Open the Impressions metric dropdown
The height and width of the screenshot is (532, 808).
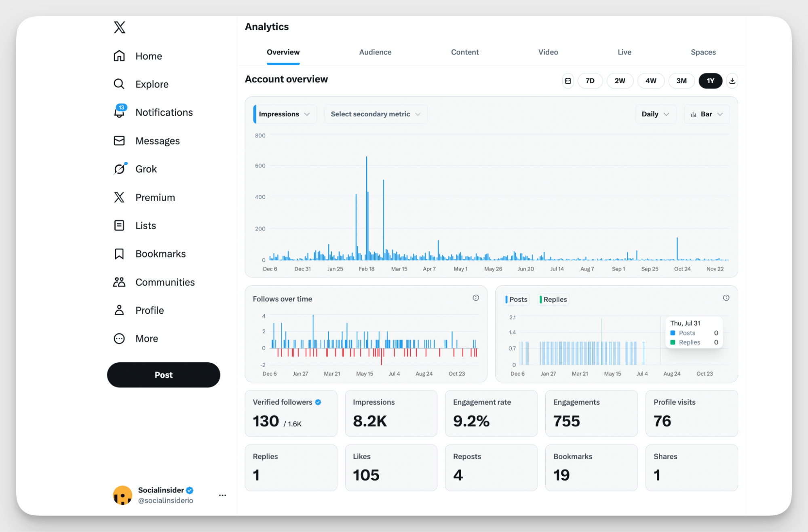tap(284, 114)
